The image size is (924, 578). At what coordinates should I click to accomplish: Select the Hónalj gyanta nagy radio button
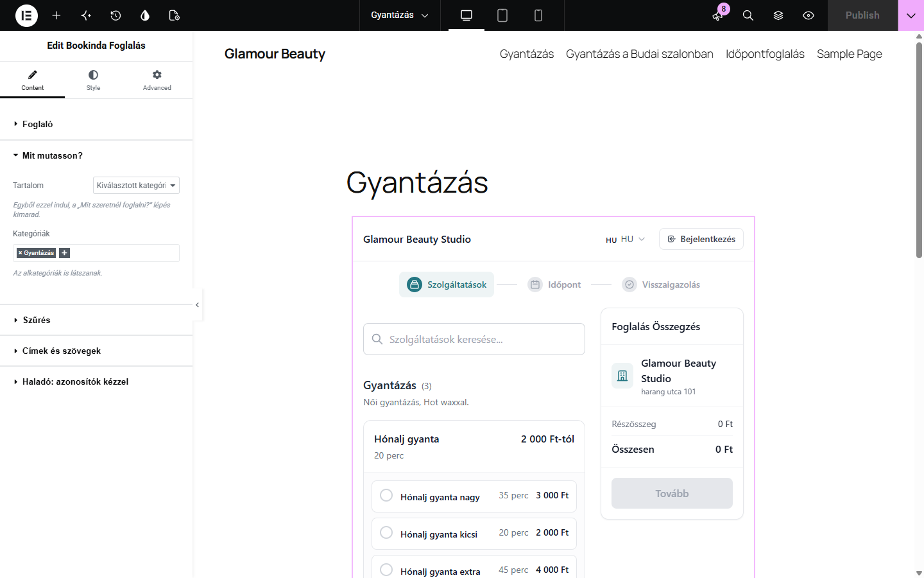(386, 495)
